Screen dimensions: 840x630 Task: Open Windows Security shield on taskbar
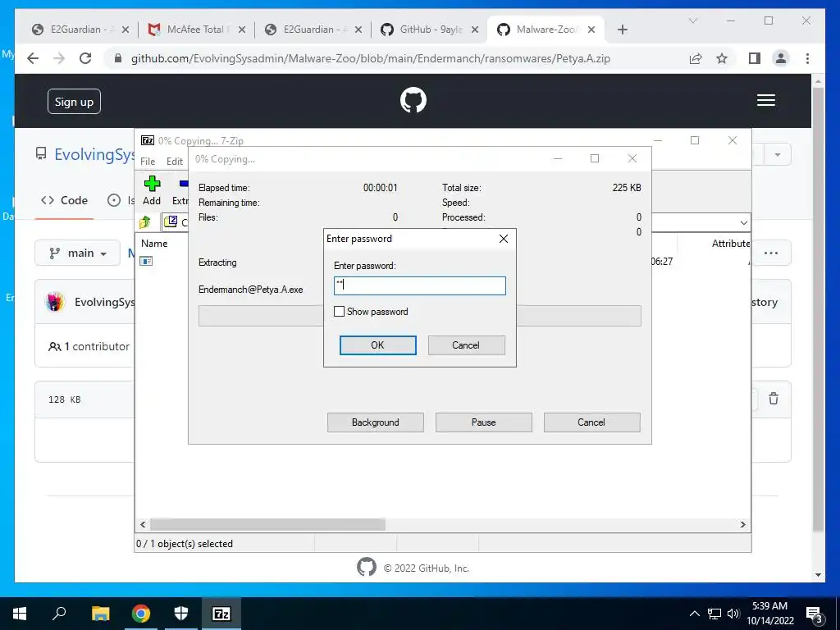181,614
